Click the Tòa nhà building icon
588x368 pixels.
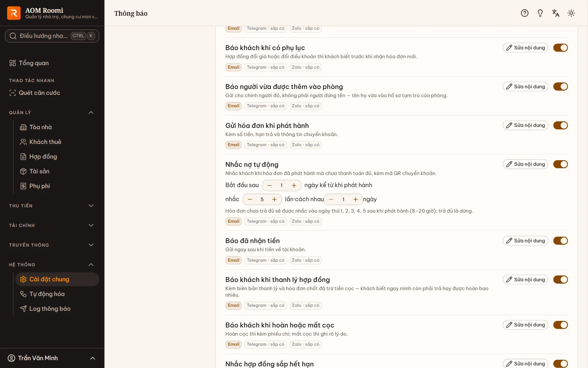click(x=23, y=127)
